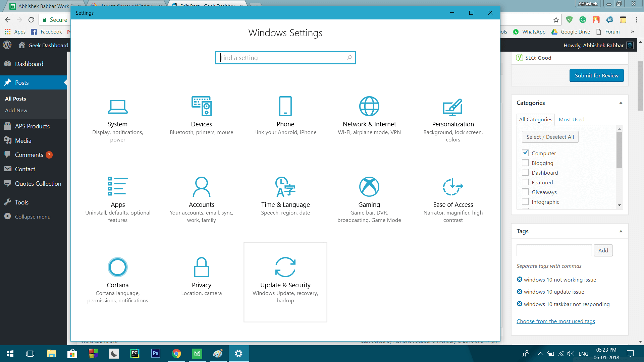Click the Find a setting search box
This screenshot has height=362, width=644.
285,57
